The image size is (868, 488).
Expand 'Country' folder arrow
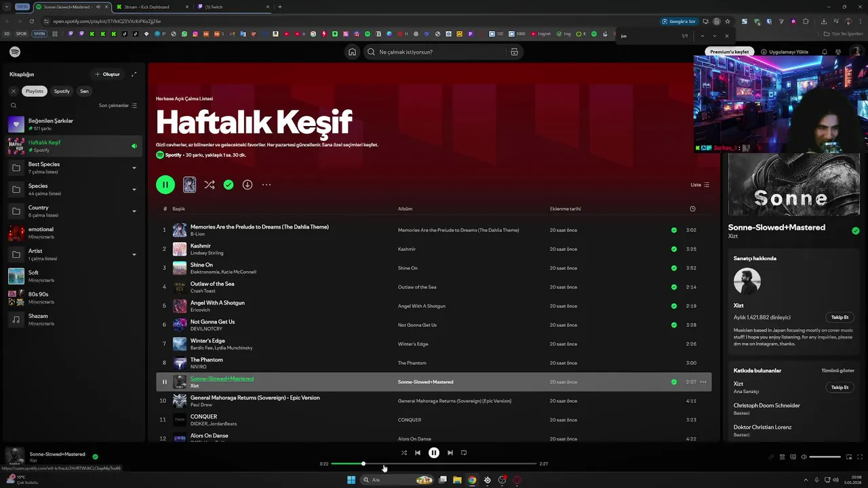(134, 211)
